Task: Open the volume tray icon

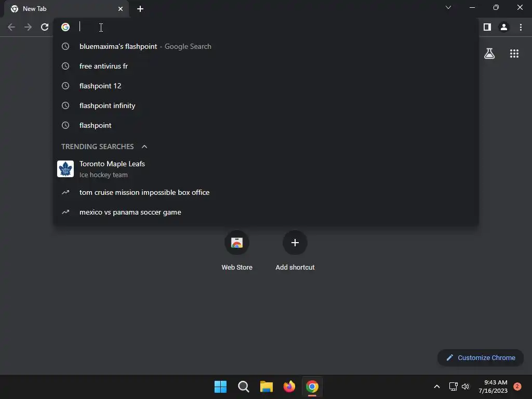Action: 465,387
